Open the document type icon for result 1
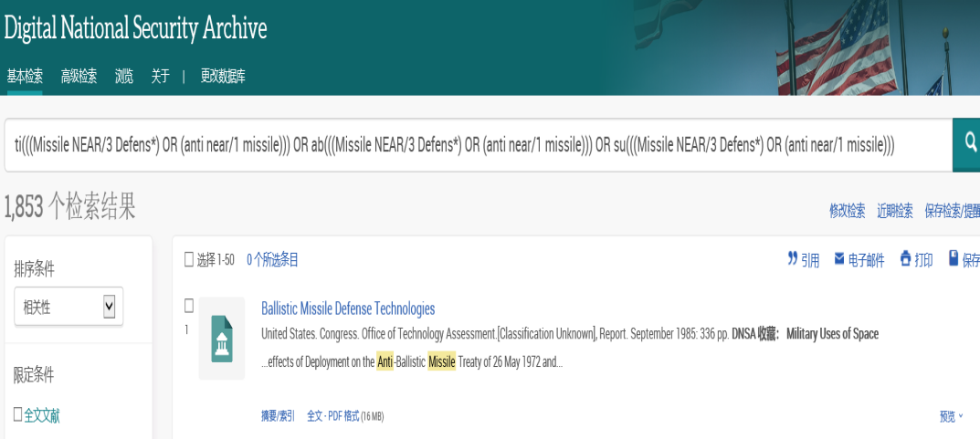This screenshot has height=439, width=980. tap(221, 339)
